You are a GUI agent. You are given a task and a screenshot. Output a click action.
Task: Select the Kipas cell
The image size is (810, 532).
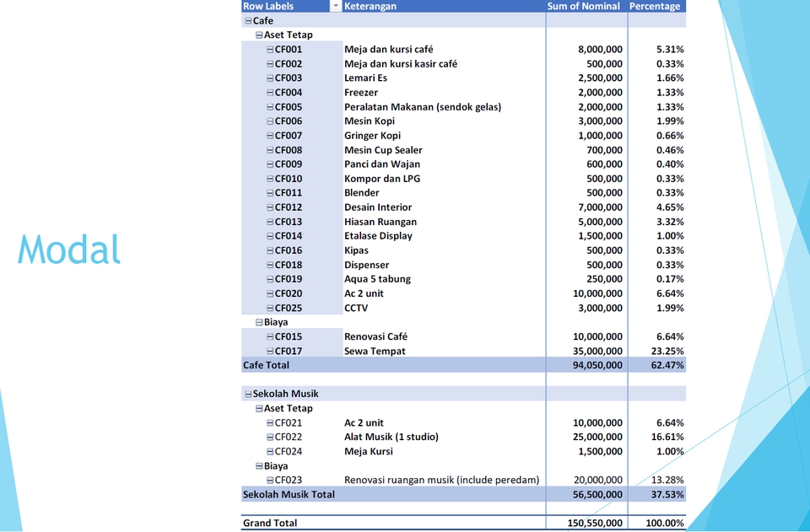pos(356,250)
